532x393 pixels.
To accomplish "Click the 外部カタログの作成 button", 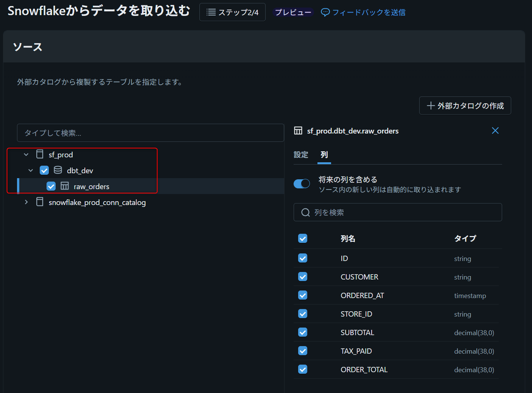I will tap(465, 106).
